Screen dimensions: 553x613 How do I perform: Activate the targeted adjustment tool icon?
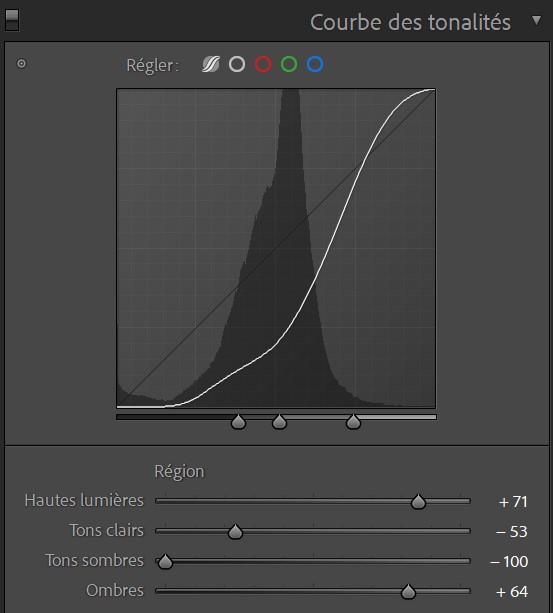(x=21, y=63)
